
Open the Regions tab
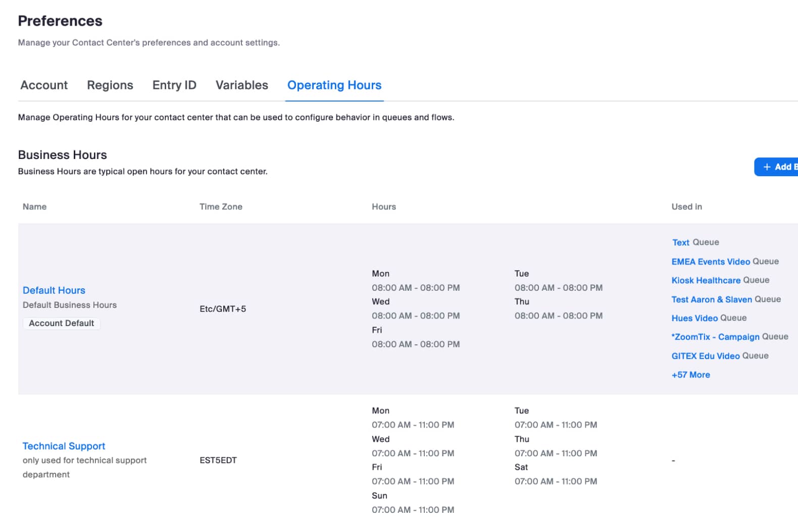(x=110, y=85)
